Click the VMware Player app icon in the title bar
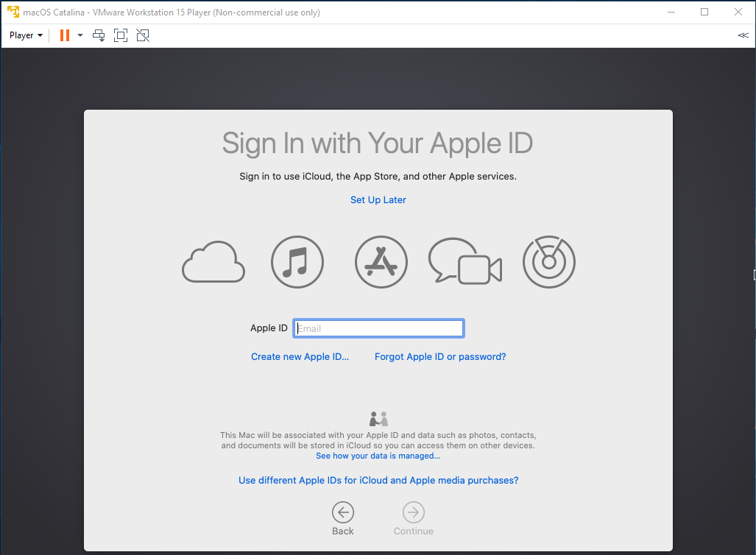756x555 pixels. coord(13,12)
